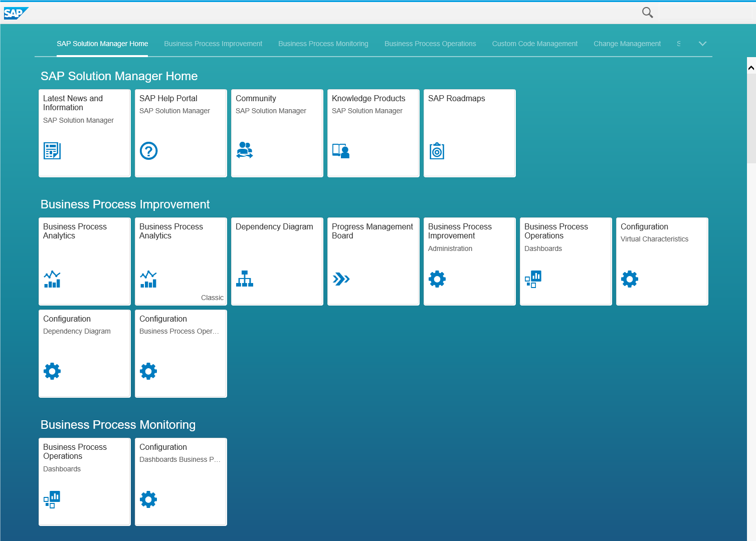Switch to Business Process Monitoring tab
756x541 pixels.
point(323,44)
